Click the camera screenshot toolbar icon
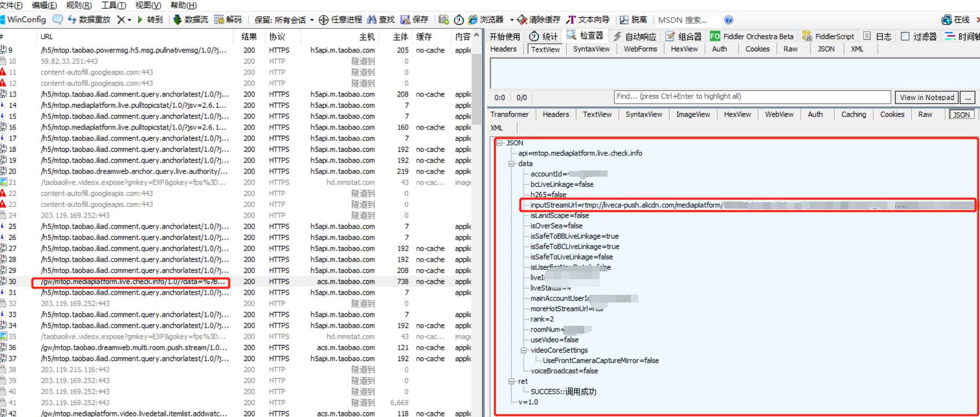The height and width of the screenshot is (417, 980). point(443,20)
